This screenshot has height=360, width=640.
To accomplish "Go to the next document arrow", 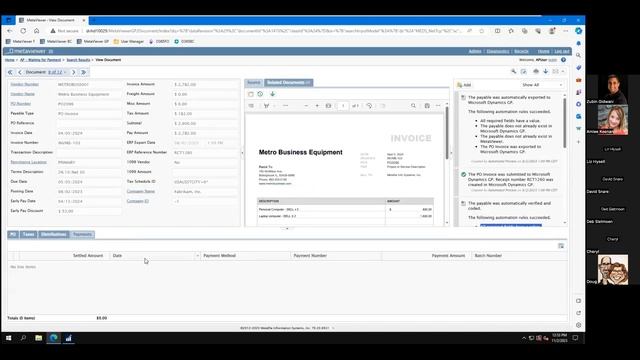I will [73, 72].
